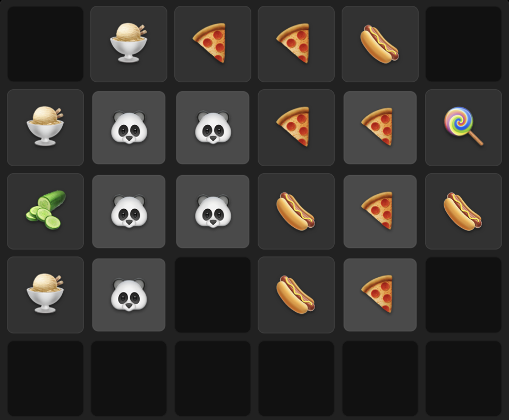Click the ice cream tile in the top row
This screenshot has width=509, height=420.
tap(129, 44)
